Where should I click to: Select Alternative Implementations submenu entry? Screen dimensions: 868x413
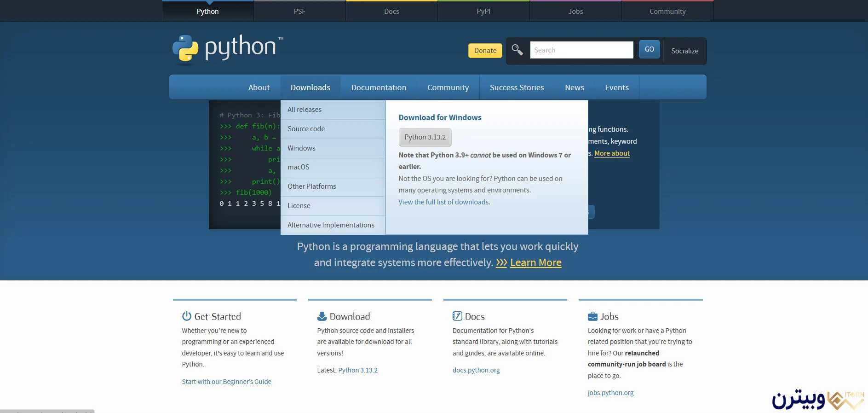(x=333, y=225)
